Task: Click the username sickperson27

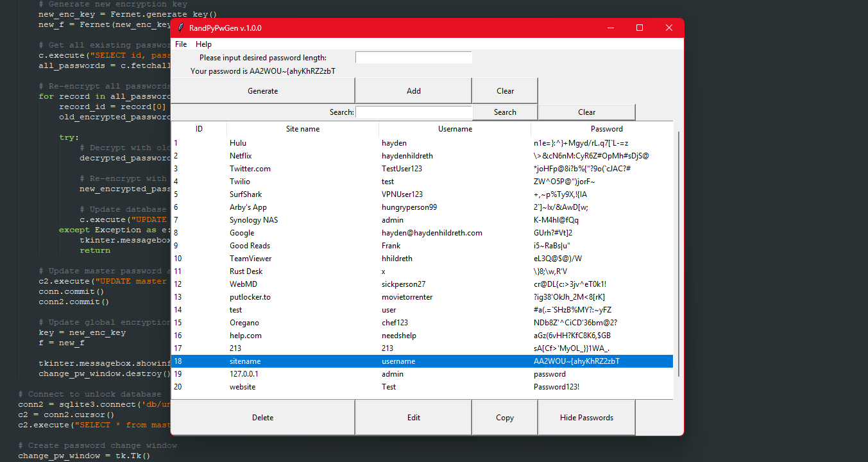Action: (404, 284)
